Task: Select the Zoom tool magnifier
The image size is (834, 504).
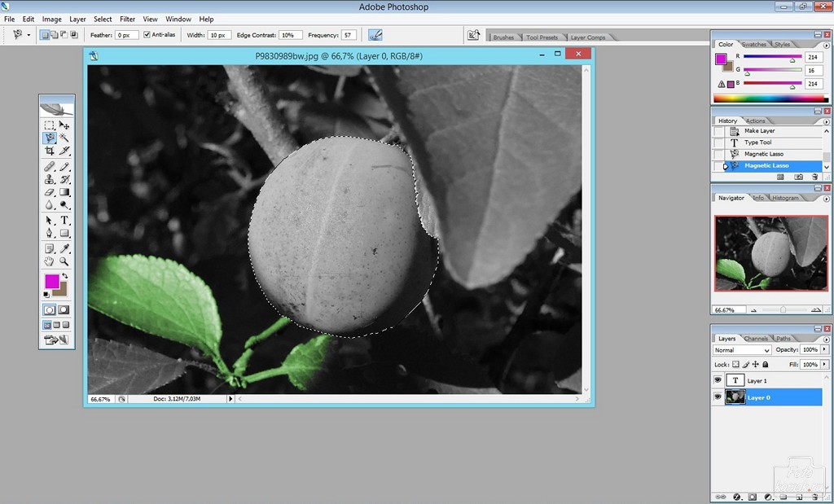Action: pos(64,261)
